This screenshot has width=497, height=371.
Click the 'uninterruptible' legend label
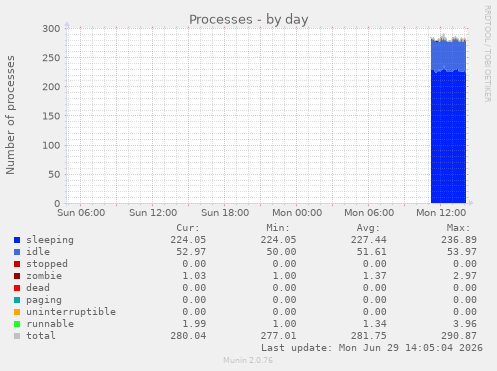coord(71,312)
